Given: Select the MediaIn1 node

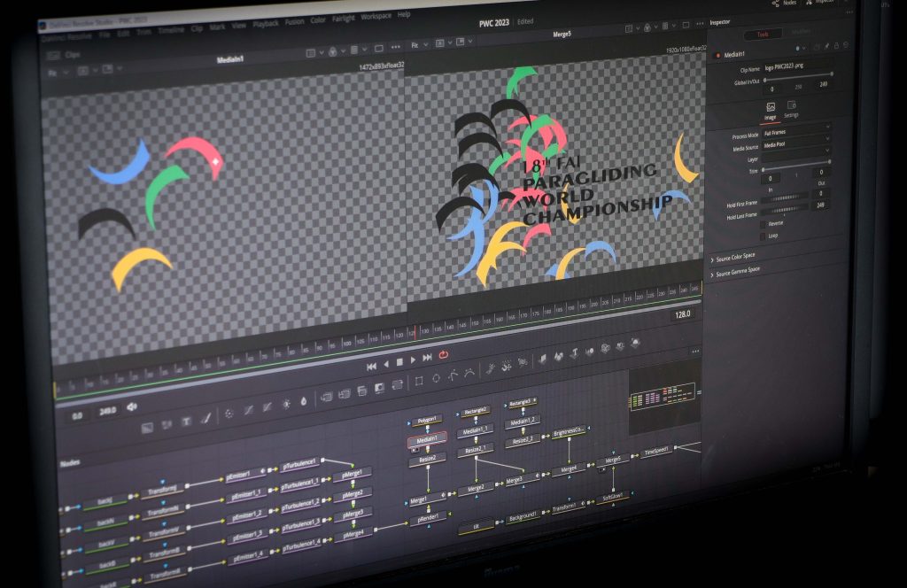Looking at the screenshot, I should (x=427, y=440).
